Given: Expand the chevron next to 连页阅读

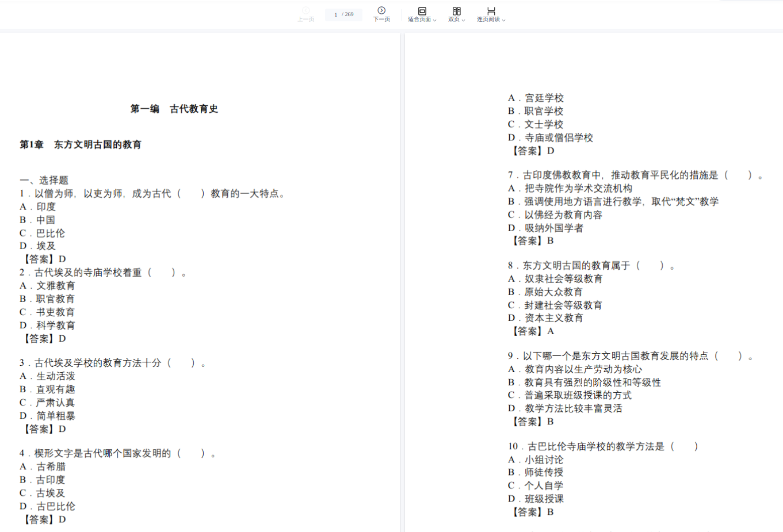Looking at the screenshot, I should [x=504, y=20].
